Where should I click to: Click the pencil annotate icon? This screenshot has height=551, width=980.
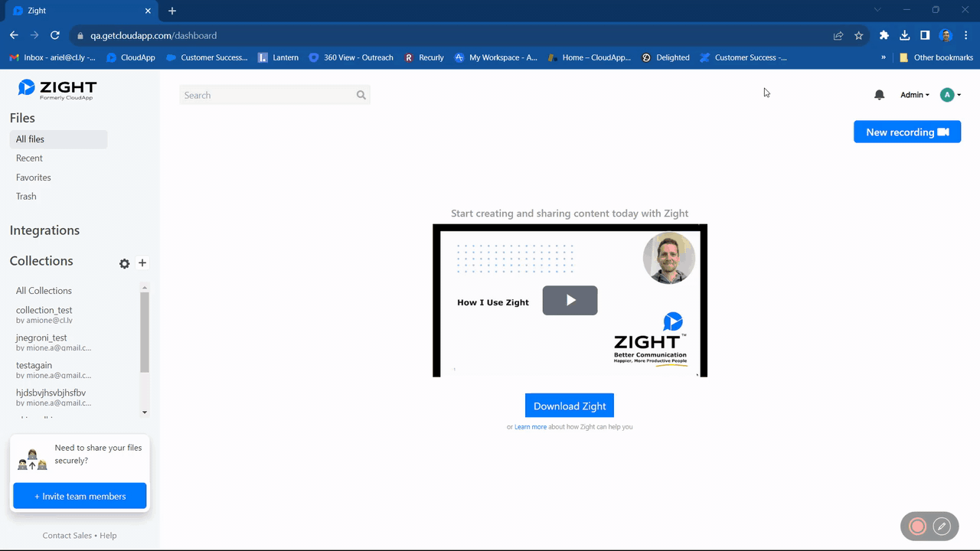[x=942, y=527]
